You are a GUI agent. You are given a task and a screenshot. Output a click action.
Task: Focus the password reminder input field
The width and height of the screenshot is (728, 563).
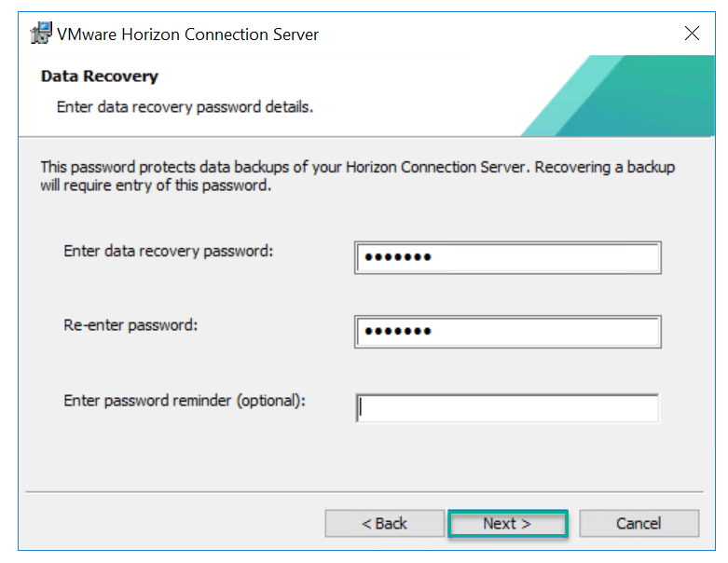[508, 407]
